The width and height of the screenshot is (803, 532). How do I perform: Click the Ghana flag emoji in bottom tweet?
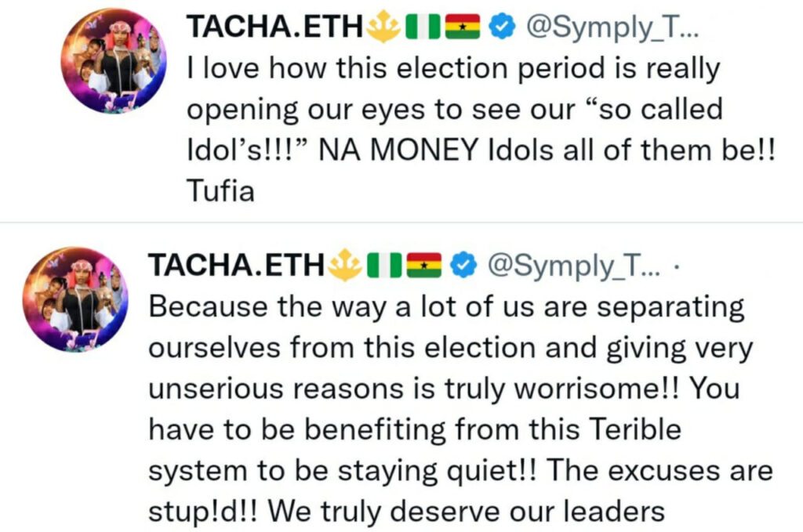[424, 267]
